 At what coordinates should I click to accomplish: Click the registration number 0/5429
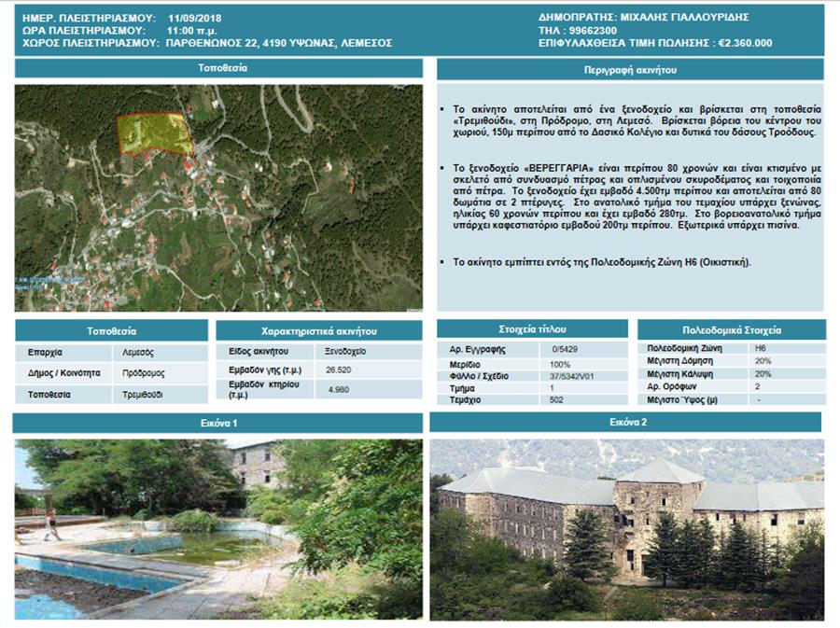(x=565, y=349)
